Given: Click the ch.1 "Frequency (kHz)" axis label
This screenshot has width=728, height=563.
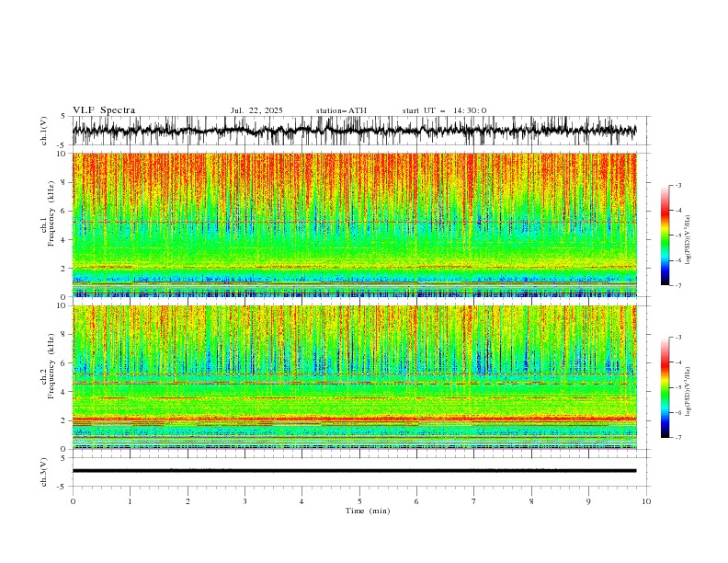Looking at the screenshot, I should 51,214.
